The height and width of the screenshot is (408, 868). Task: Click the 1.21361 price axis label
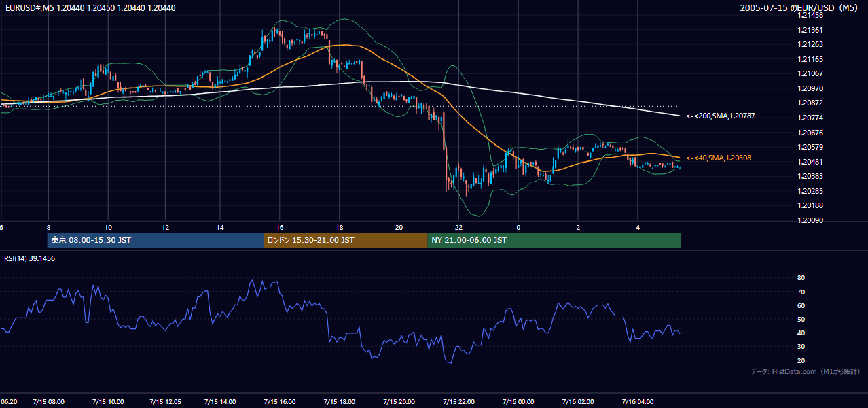coord(810,30)
